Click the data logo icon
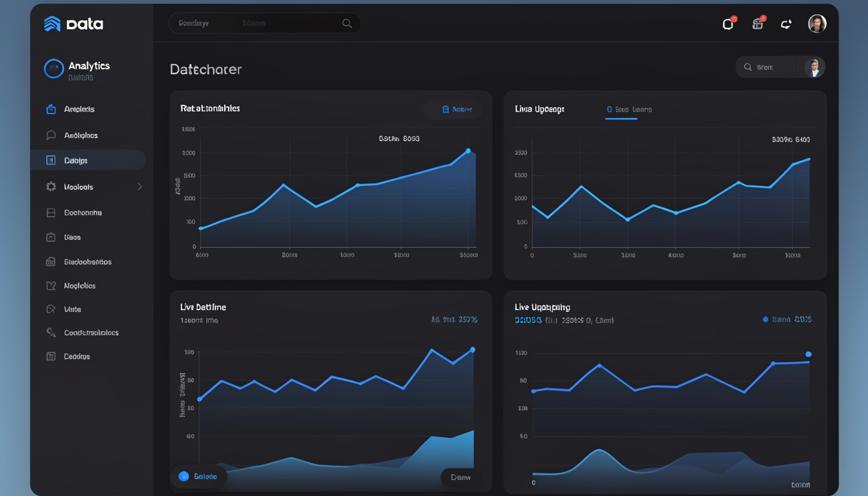 click(x=52, y=24)
